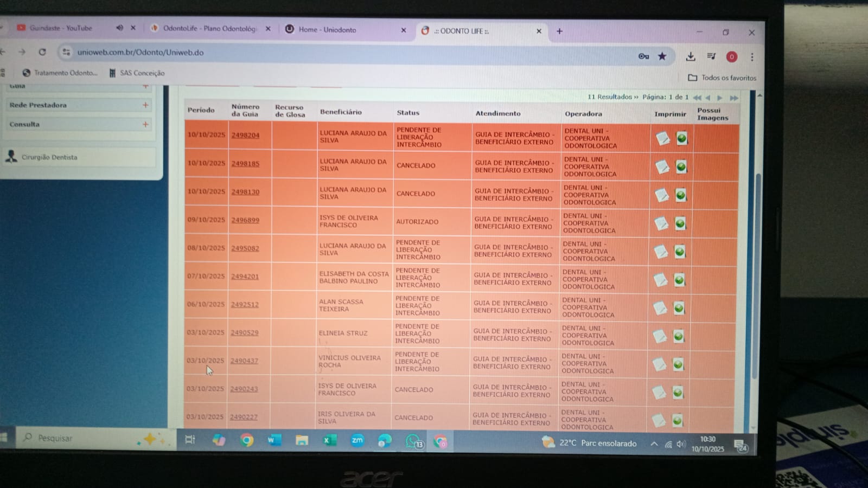The image size is (868, 488).
Task: Click the green circle icon for guia 2498204
Action: (x=682, y=138)
